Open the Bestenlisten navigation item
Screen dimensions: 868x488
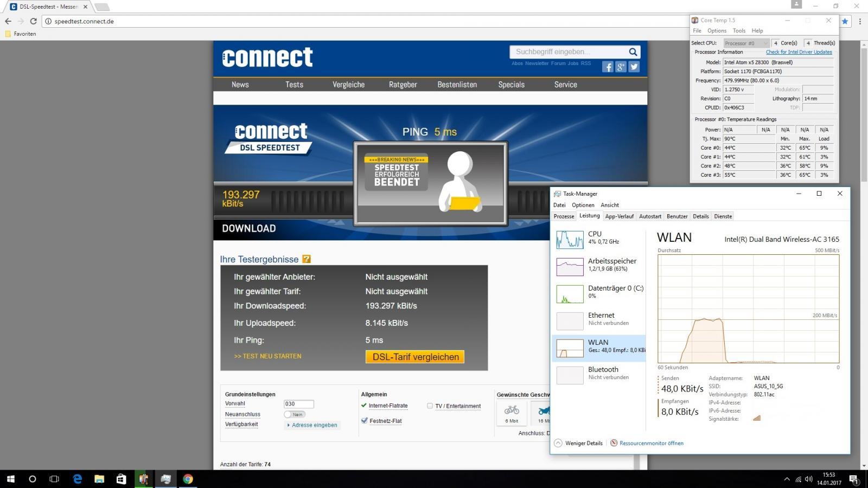pos(457,85)
